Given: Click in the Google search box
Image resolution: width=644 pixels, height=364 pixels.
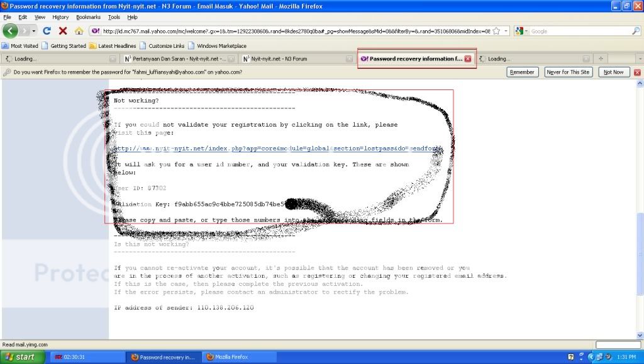Looking at the screenshot, I should click(x=580, y=31).
